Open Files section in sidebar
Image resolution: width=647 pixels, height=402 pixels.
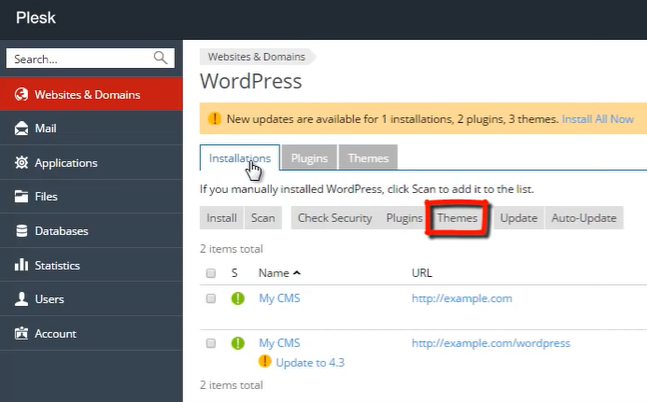(x=91, y=196)
